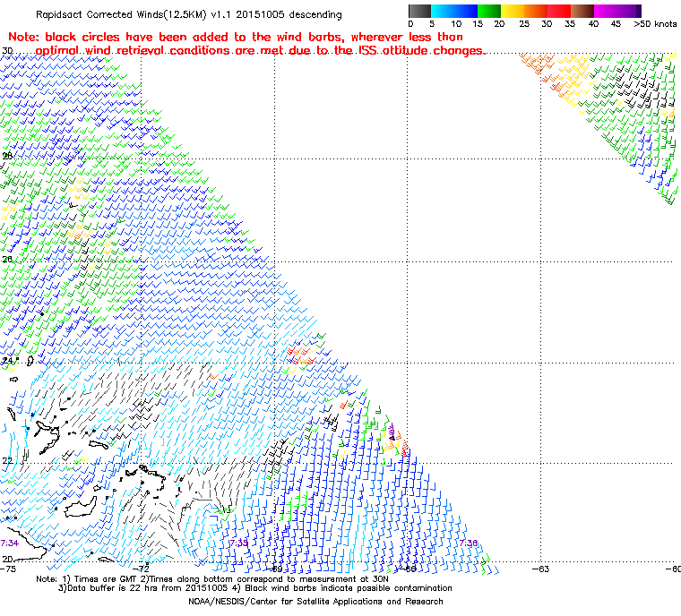The height and width of the screenshot is (616, 681).
Task: Click the red 'Note: black circles' warning line
Action: coord(236,37)
